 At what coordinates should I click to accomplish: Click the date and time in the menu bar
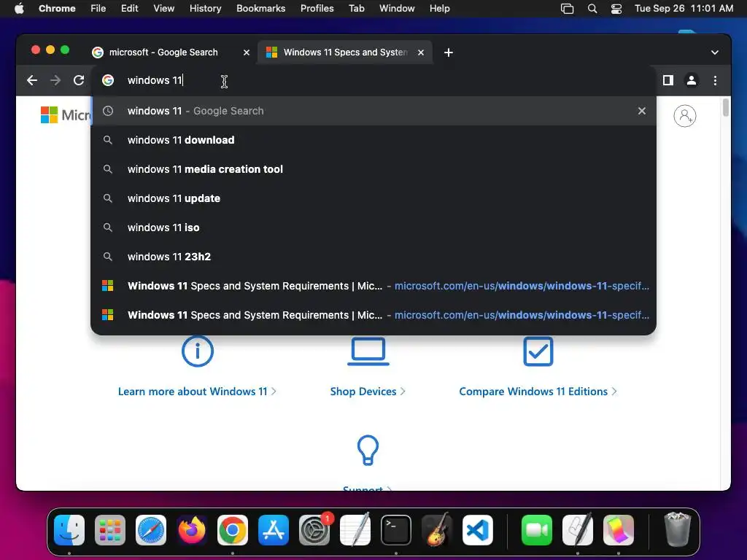pos(684,9)
